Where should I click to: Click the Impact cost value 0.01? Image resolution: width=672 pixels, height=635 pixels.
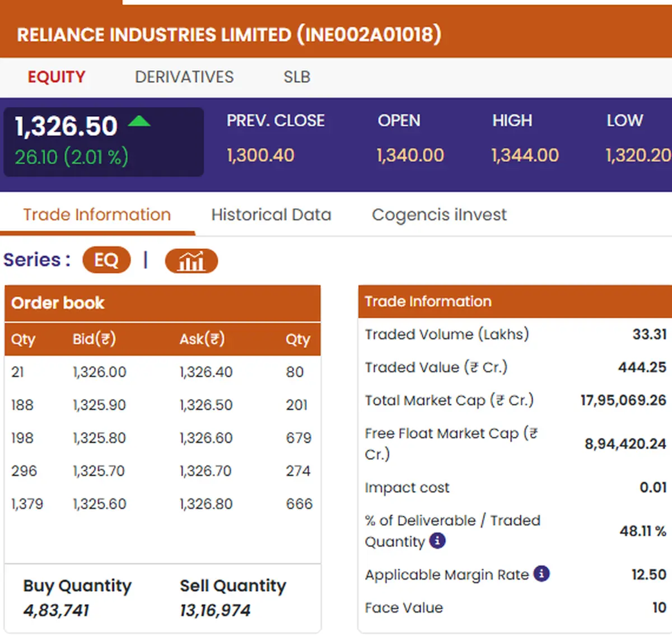[654, 487]
